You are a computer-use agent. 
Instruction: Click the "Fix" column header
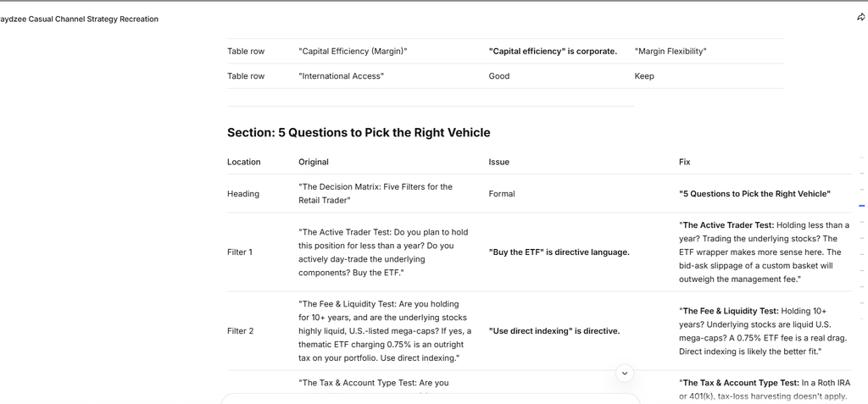[685, 162]
